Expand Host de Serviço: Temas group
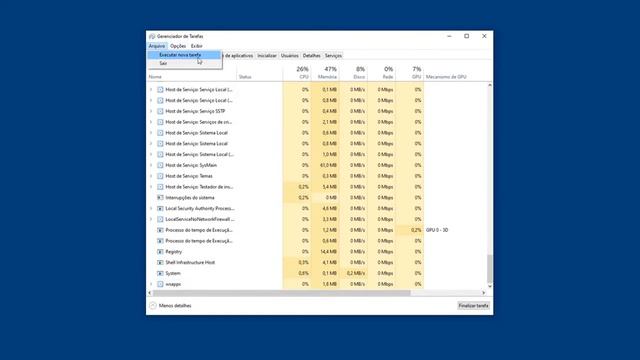The image size is (640, 360). click(x=151, y=176)
